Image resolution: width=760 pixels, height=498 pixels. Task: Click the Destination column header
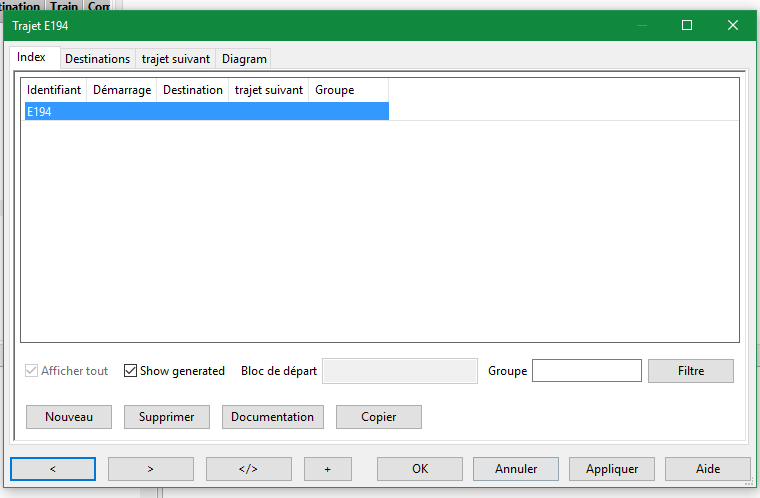point(193,90)
